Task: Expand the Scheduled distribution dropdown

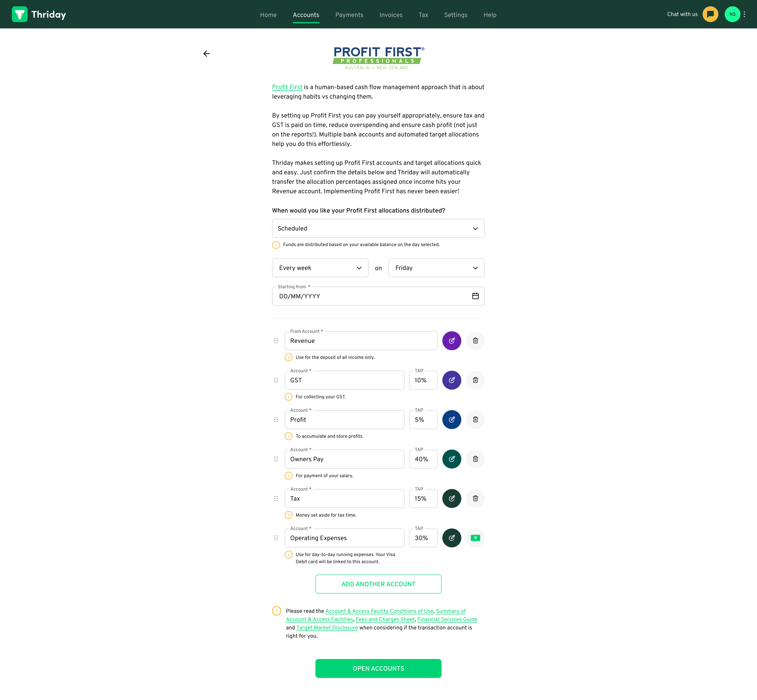Action: point(378,228)
